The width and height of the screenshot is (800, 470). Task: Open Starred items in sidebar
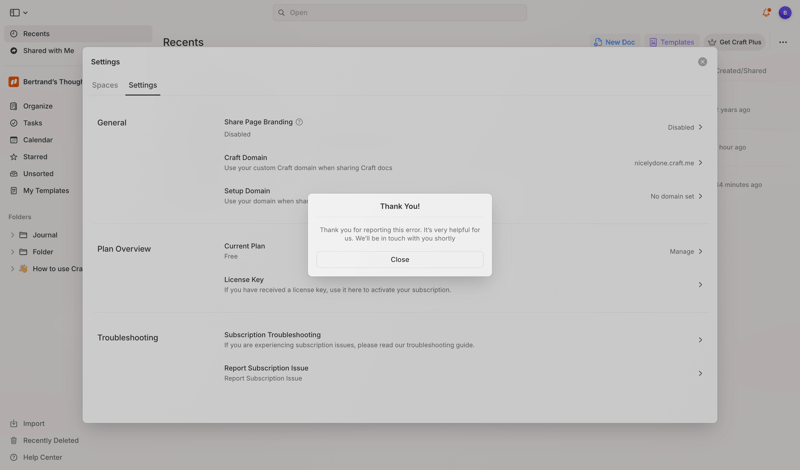(x=35, y=157)
